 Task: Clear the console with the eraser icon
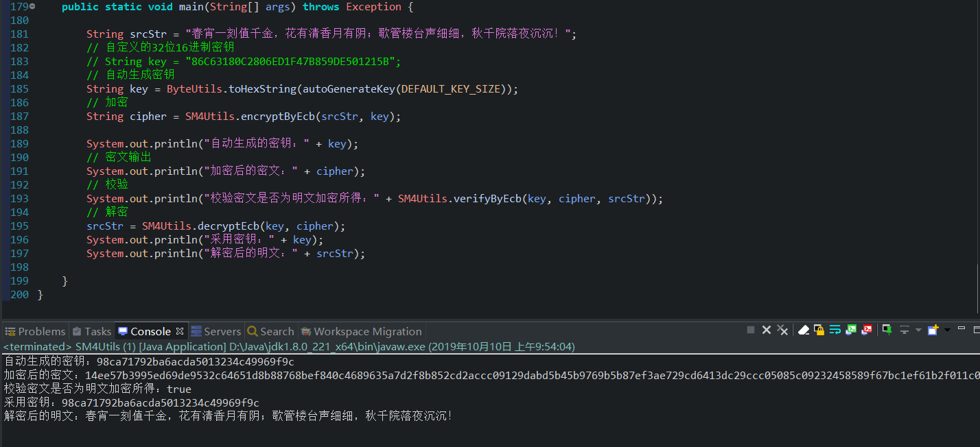pyautogui.click(x=804, y=330)
